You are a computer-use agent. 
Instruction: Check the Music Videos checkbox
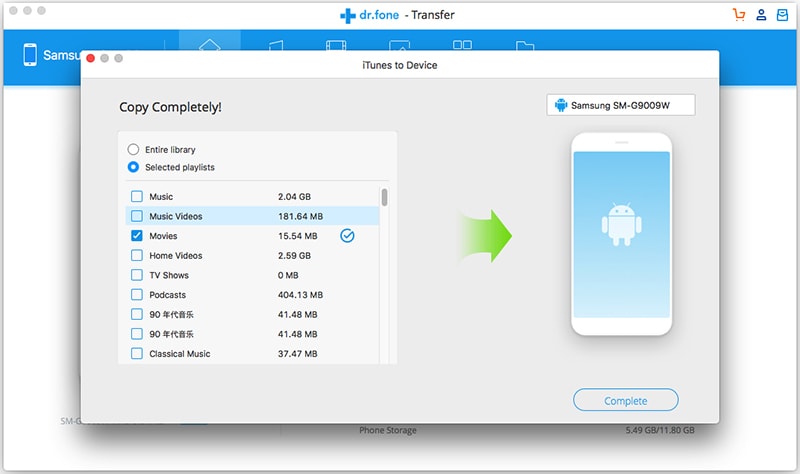(137, 216)
